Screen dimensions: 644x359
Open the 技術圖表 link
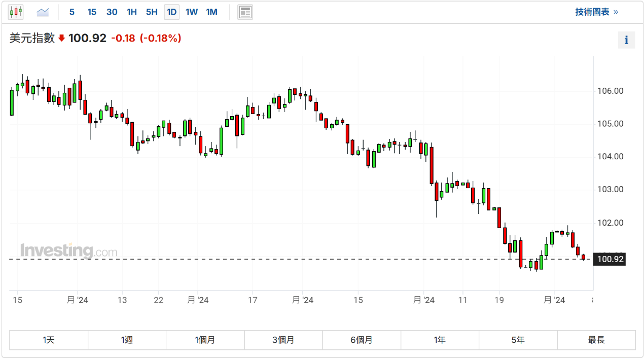point(596,12)
